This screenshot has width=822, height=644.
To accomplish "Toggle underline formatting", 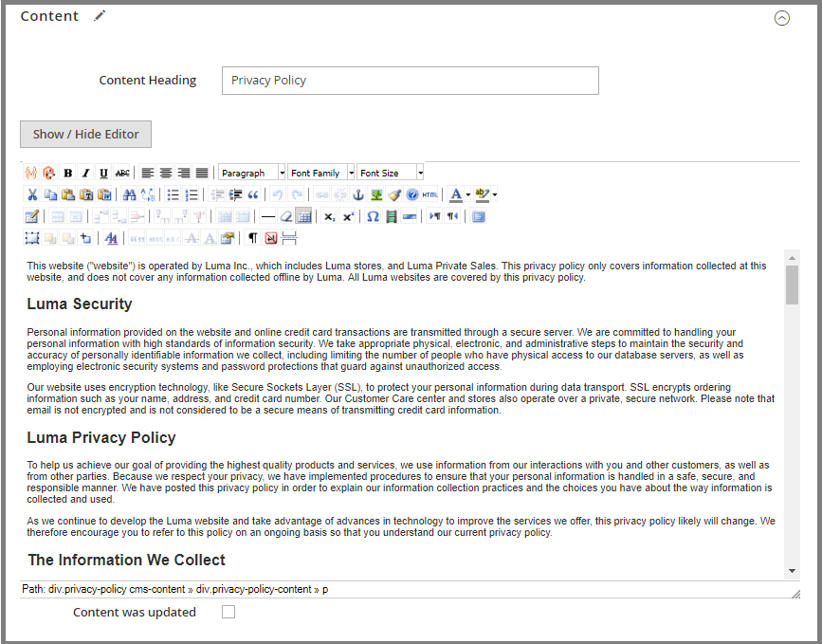I will click(103, 173).
